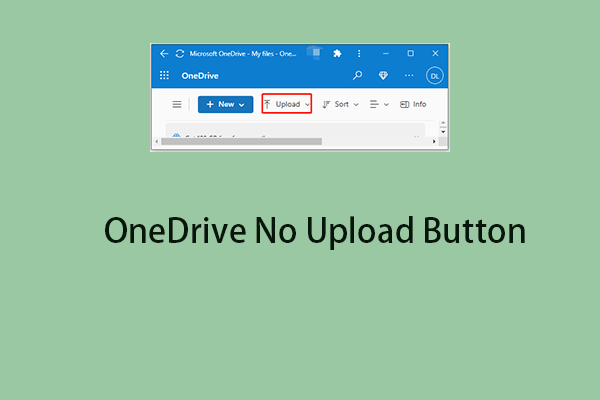Screen dimensions: 600x400
Task: Click the Microsoft OneDrive - My files title
Action: click(243, 54)
